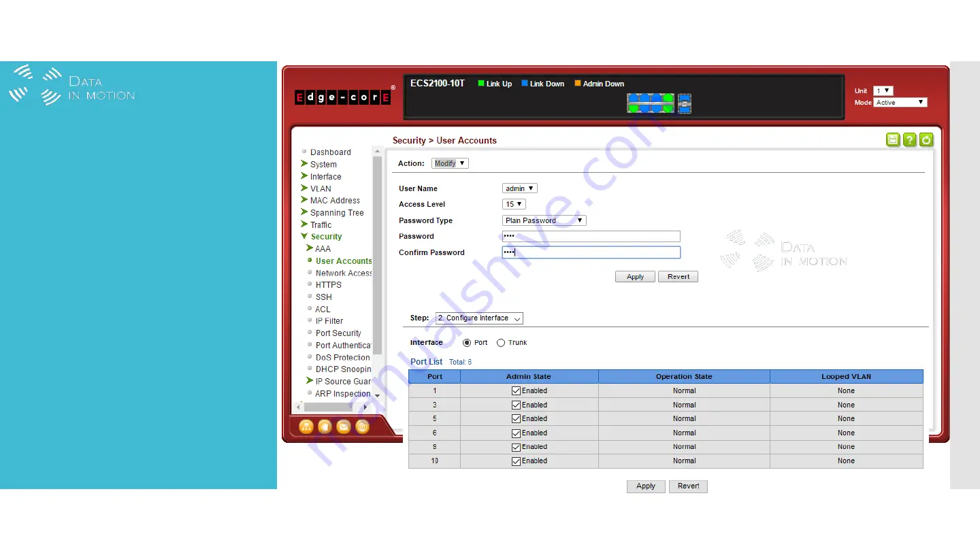
Task: Click the orange mail envelope icon
Action: click(x=344, y=427)
